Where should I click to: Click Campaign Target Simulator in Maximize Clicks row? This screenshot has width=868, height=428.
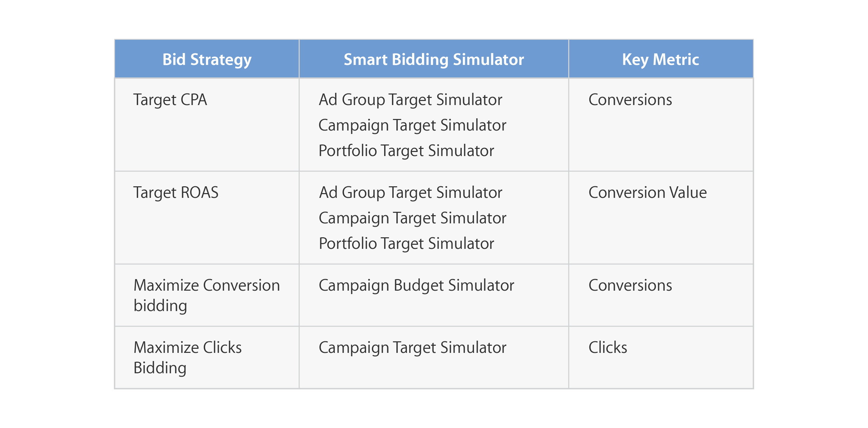412,348
